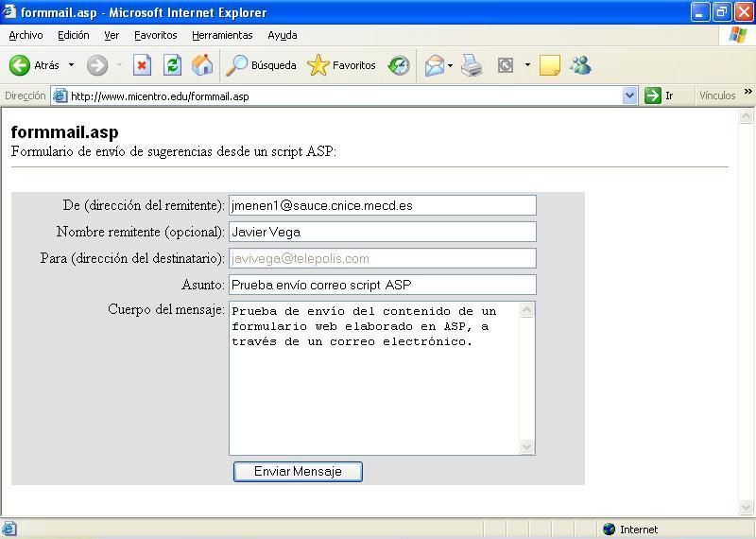Click the Stop loading icon
Viewport: 756px width, 539px height.
pyautogui.click(x=142, y=65)
